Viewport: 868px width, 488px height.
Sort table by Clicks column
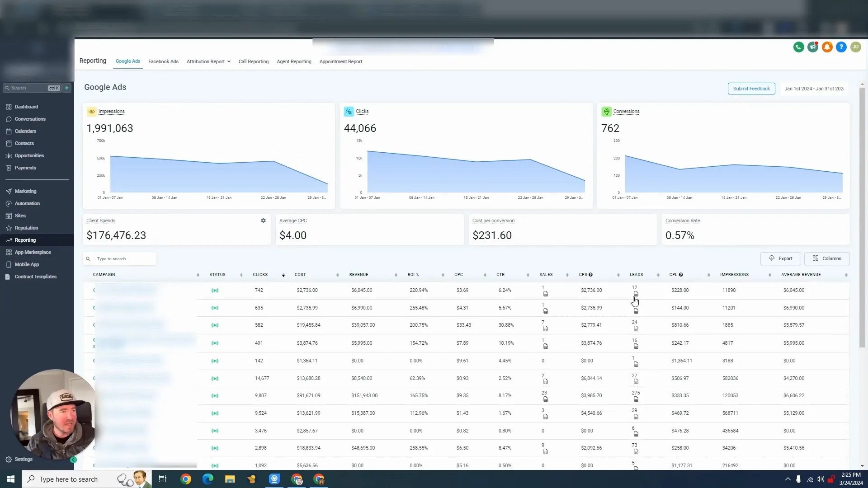(283, 275)
